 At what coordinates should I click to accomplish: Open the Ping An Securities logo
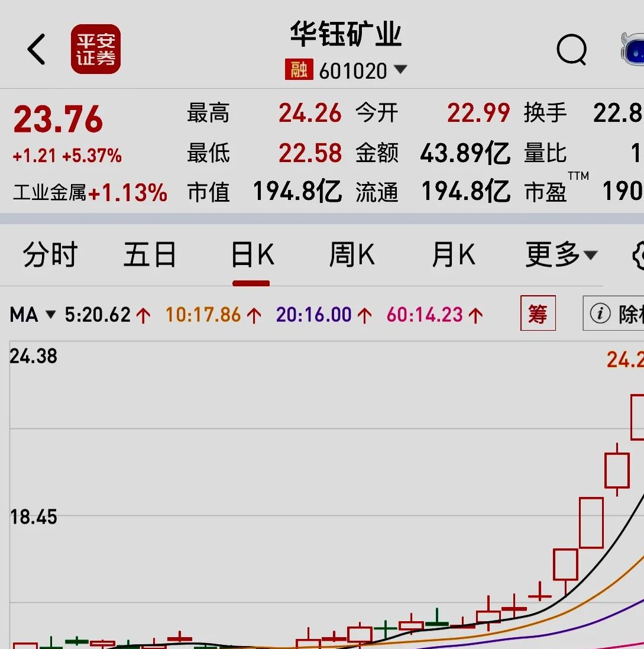tap(95, 49)
